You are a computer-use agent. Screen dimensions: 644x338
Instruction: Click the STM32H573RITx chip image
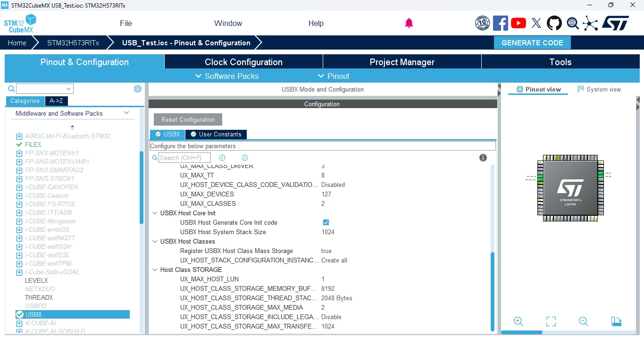(x=570, y=188)
